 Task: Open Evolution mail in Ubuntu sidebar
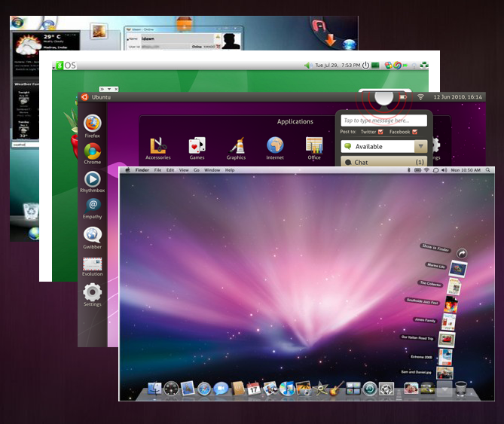click(x=92, y=267)
